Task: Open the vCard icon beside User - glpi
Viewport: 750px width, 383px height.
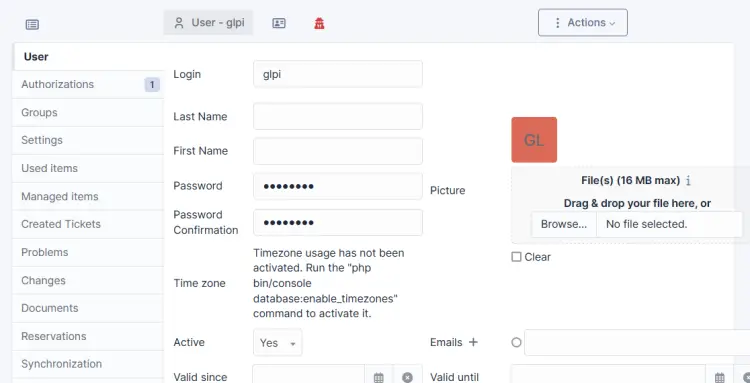Action: tap(279, 23)
